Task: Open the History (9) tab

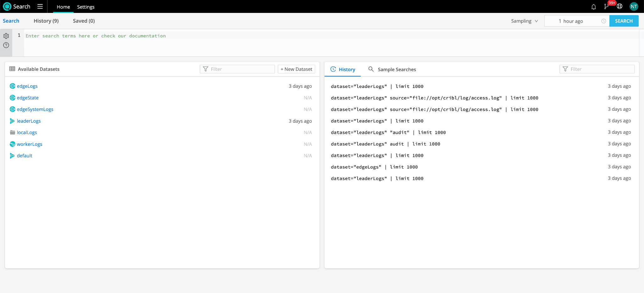Action: (x=46, y=21)
